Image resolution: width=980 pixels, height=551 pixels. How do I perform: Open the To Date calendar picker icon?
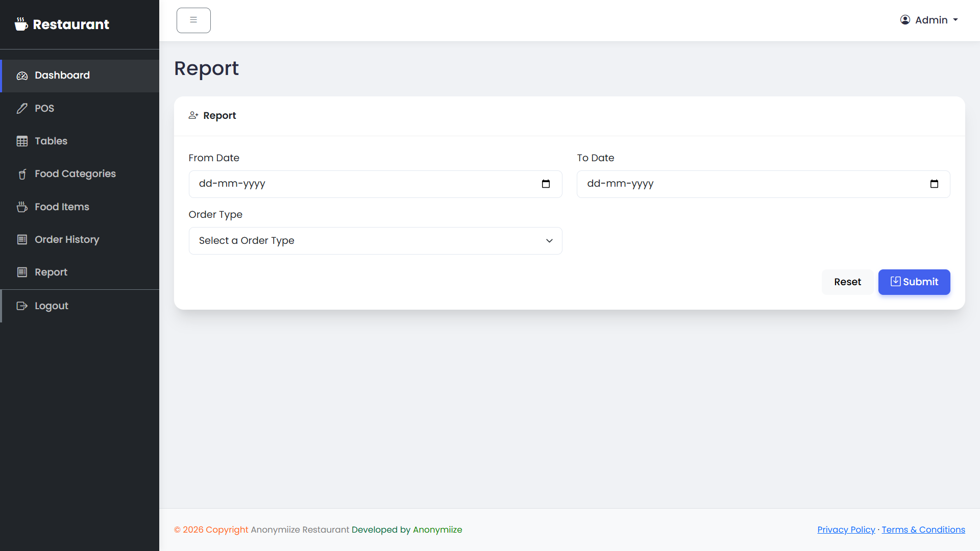(934, 184)
